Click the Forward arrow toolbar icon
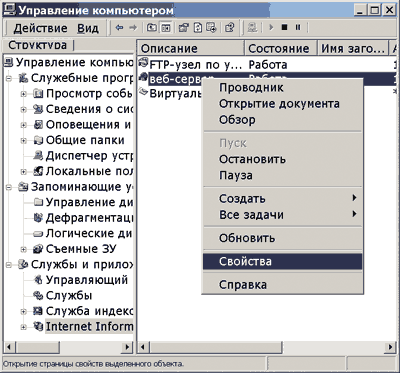This screenshot has width=400, height=373. tap(133, 28)
